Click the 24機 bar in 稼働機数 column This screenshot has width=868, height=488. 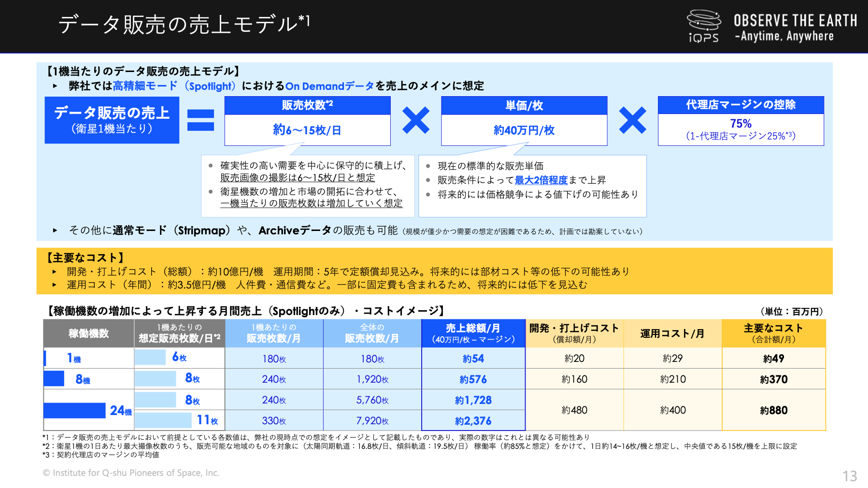tap(74, 410)
